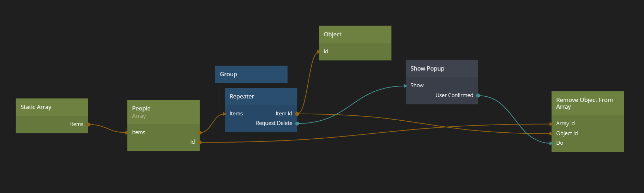Click the People node Items output dot
This screenshot has width=644, height=193.
(200, 133)
